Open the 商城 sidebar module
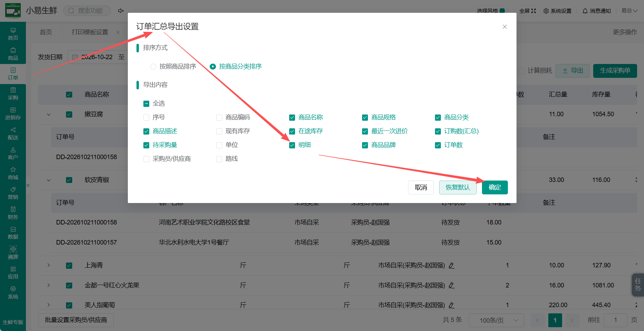The height and width of the screenshot is (331, 644). coord(13,173)
